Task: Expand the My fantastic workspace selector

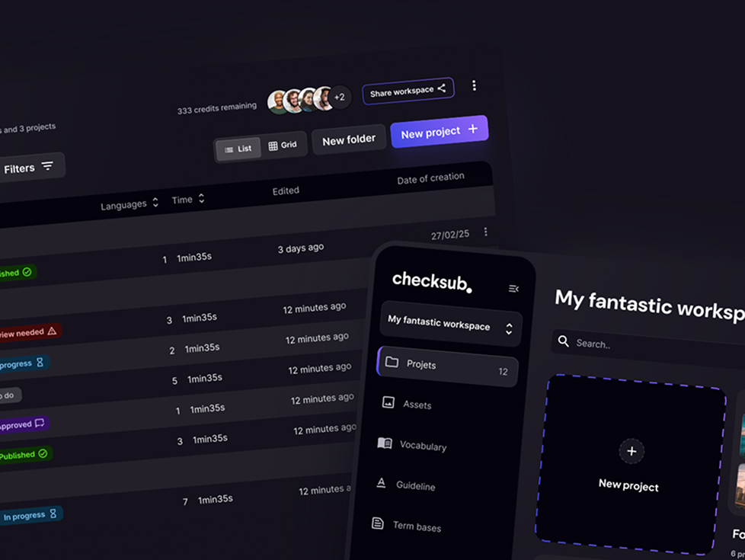Action: pyautogui.click(x=450, y=324)
